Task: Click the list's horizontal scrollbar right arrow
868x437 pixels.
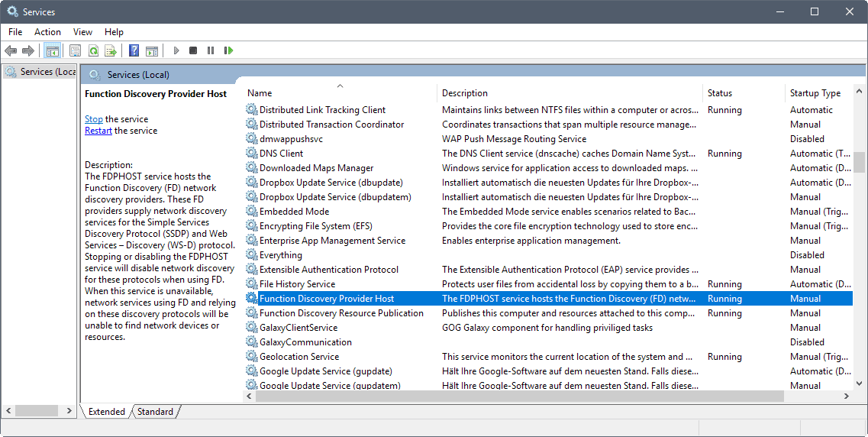Action: click(847, 396)
